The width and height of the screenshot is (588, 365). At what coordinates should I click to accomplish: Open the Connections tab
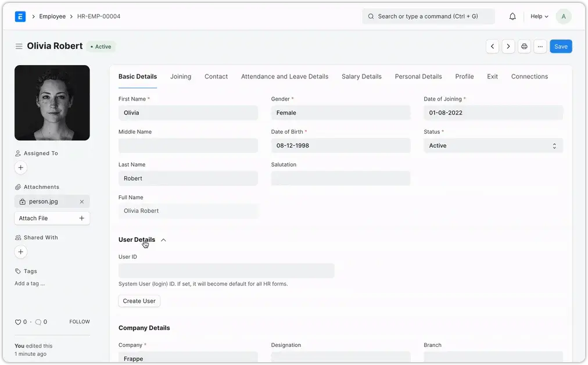529,76
